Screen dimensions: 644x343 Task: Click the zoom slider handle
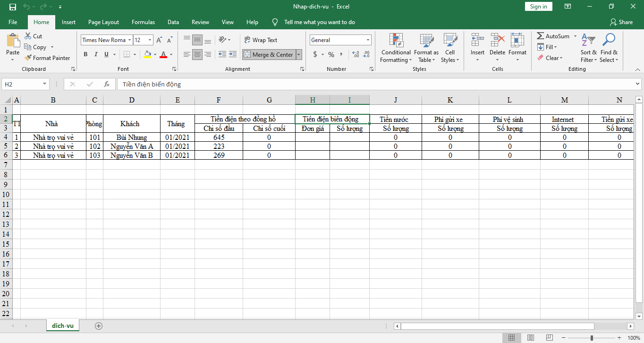(592, 338)
